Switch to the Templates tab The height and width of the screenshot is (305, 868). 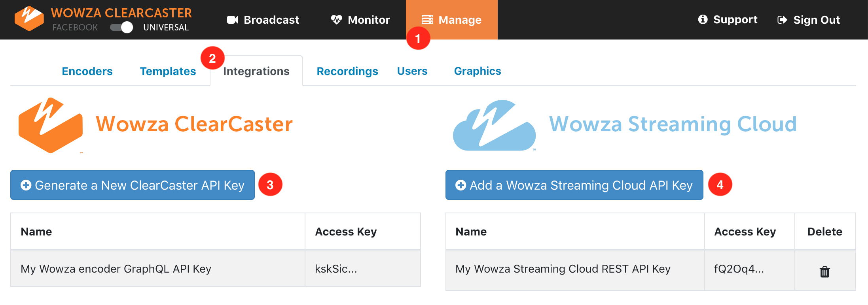click(168, 71)
